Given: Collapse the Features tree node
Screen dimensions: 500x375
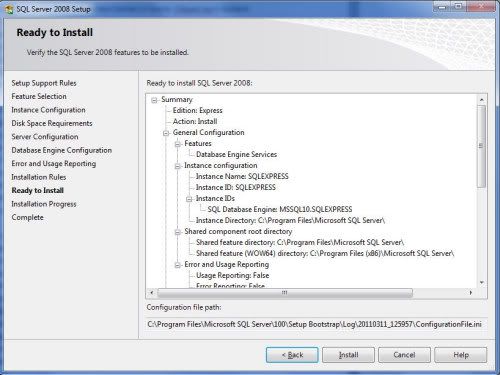Looking at the screenshot, I should click(x=177, y=144).
